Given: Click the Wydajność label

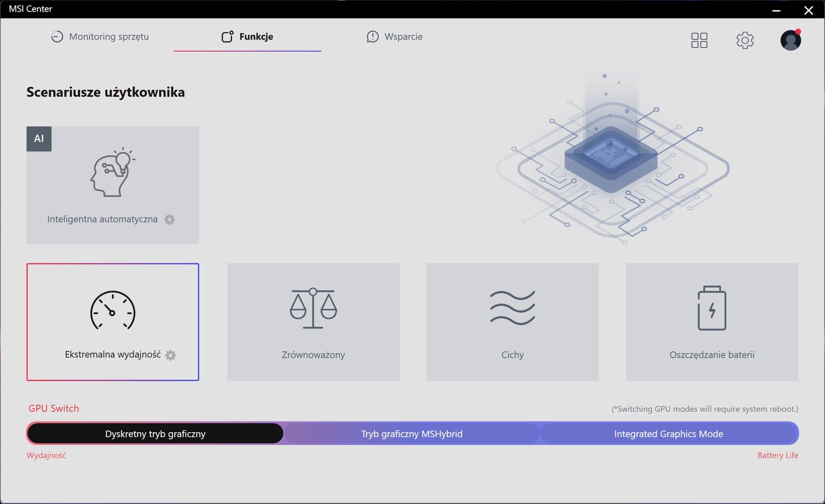Looking at the screenshot, I should pos(46,455).
